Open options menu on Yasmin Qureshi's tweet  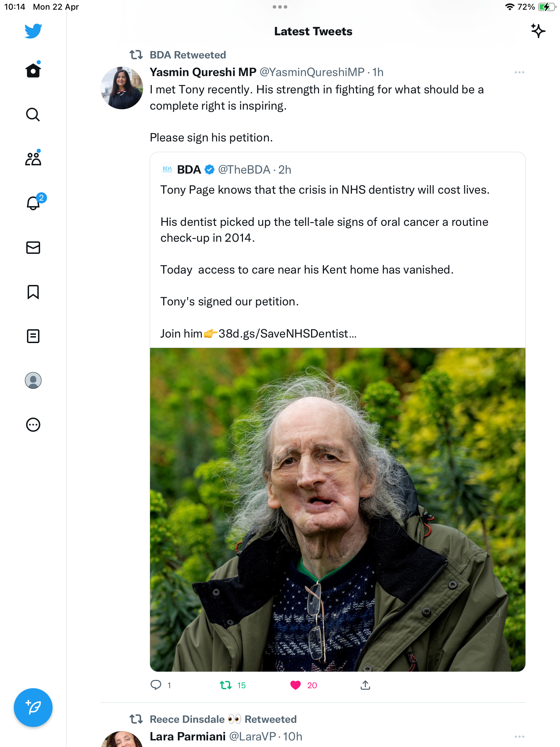tap(519, 72)
